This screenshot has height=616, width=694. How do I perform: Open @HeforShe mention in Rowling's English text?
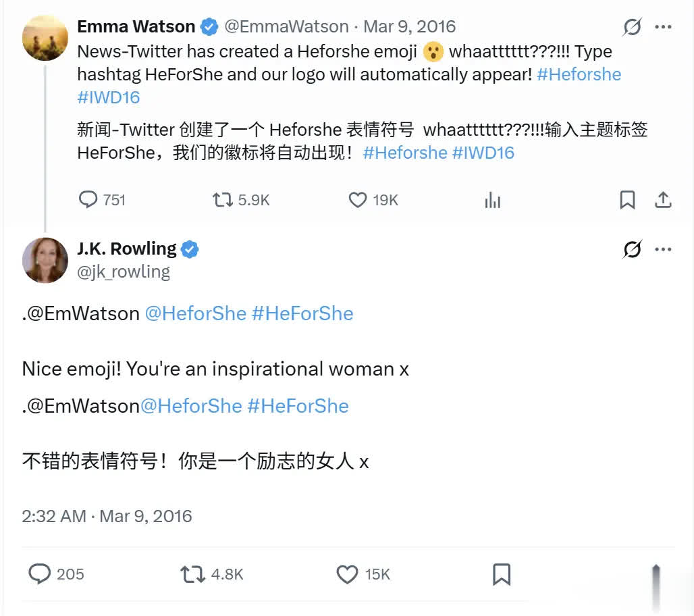[195, 313]
